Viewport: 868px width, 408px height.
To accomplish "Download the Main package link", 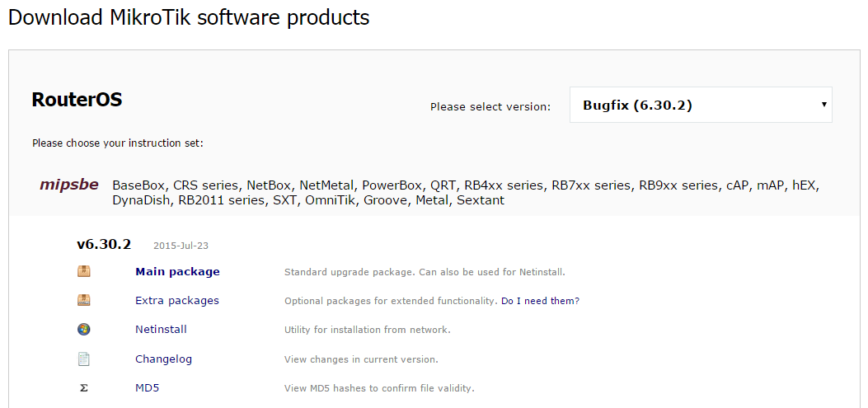I will [x=177, y=272].
